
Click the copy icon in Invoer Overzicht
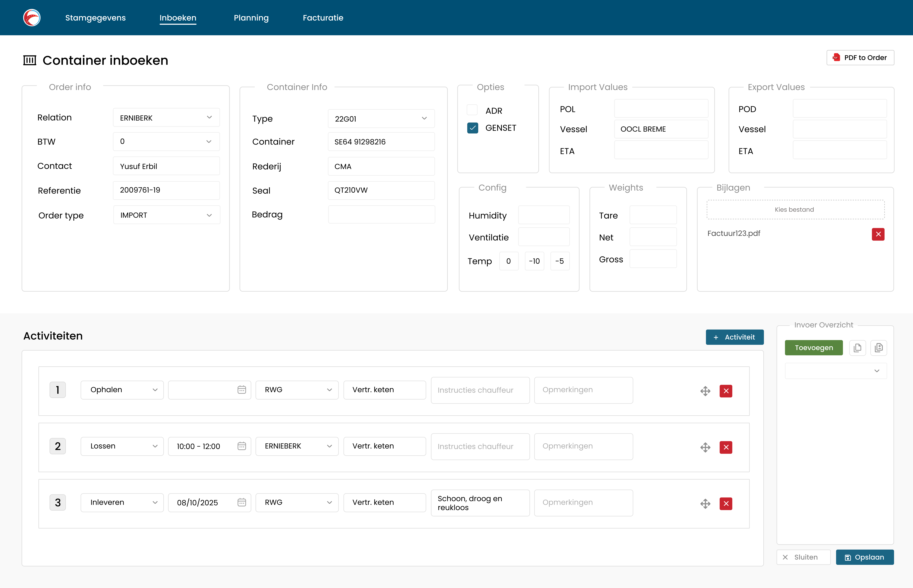[x=857, y=348]
